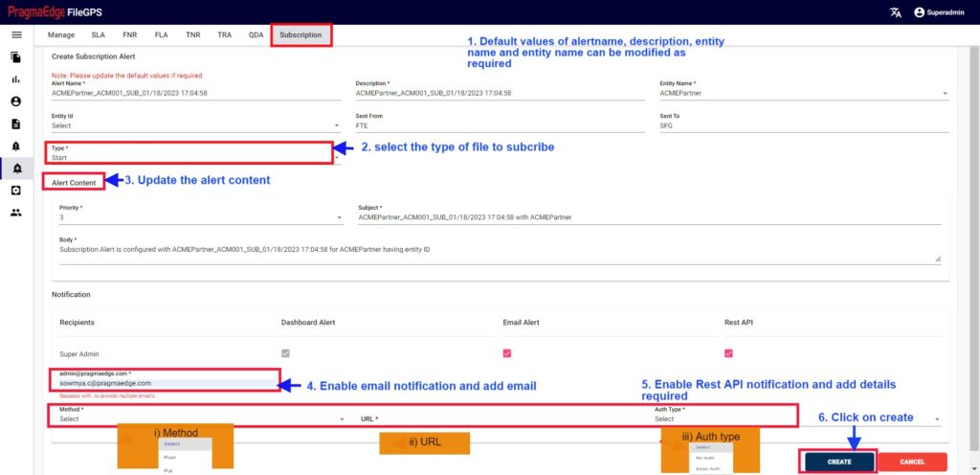The height and width of the screenshot is (475, 980).
Task: Toggle the Email Alert checkbox
Action: (507, 353)
